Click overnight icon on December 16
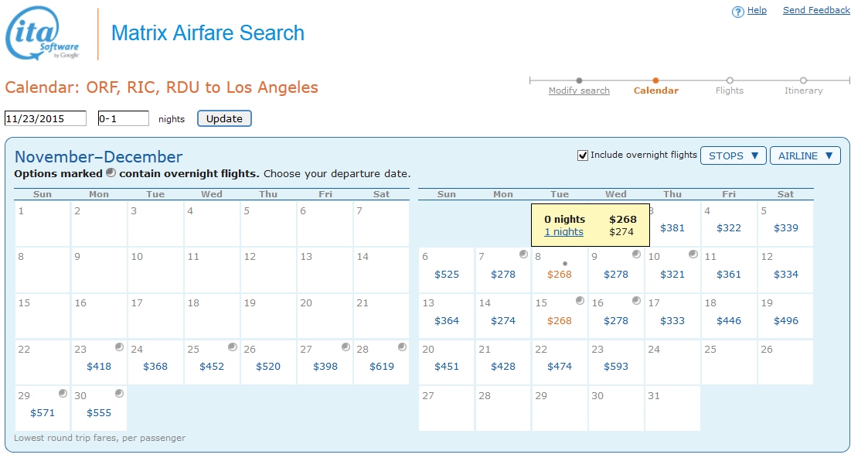Image resolution: width=868 pixels, height=468 pixels. pos(636,301)
